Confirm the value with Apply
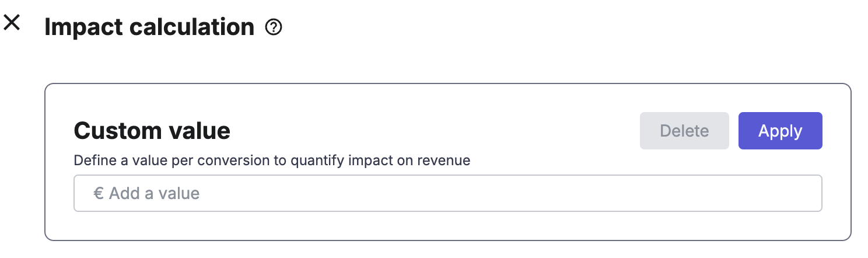 click(780, 131)
